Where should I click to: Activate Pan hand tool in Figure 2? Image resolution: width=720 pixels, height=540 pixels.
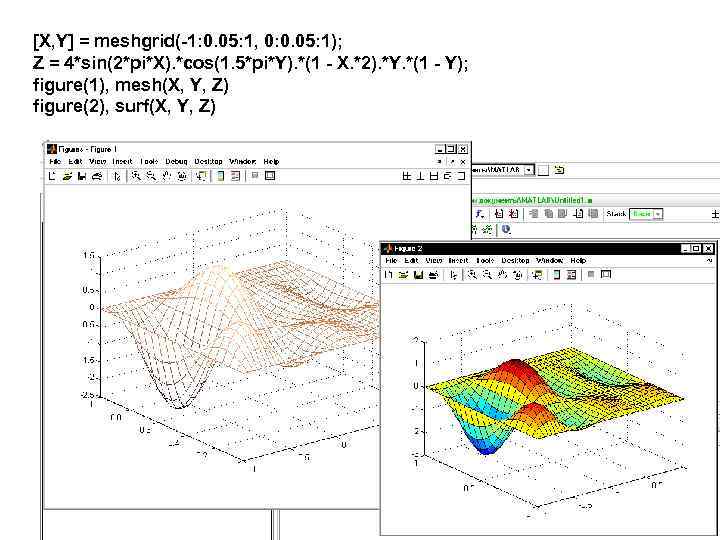[x=503, y=275]
